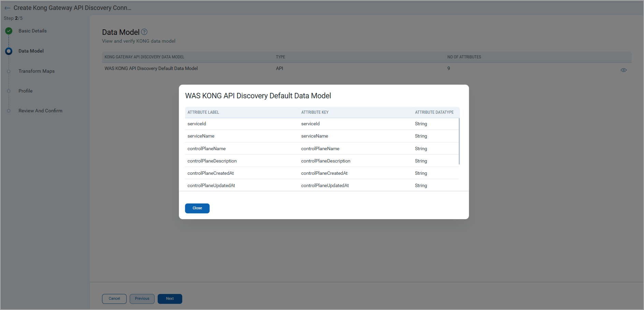Click the controlPlaneUpdatedAt attribute label
Screen dimensions: 644x310
point(211,185)
